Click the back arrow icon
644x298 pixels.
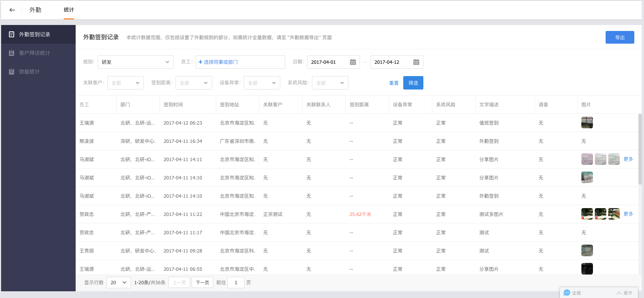[12, 10]
